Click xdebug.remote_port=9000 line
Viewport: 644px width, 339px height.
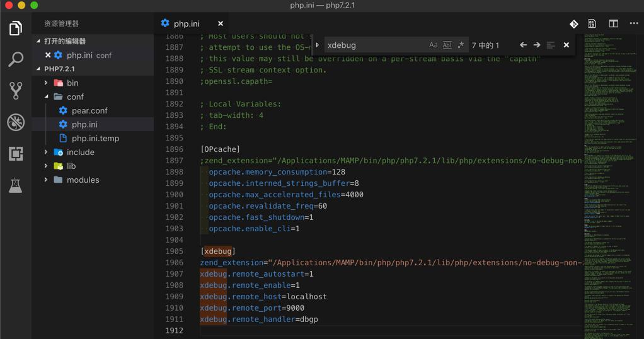point(252,307)
